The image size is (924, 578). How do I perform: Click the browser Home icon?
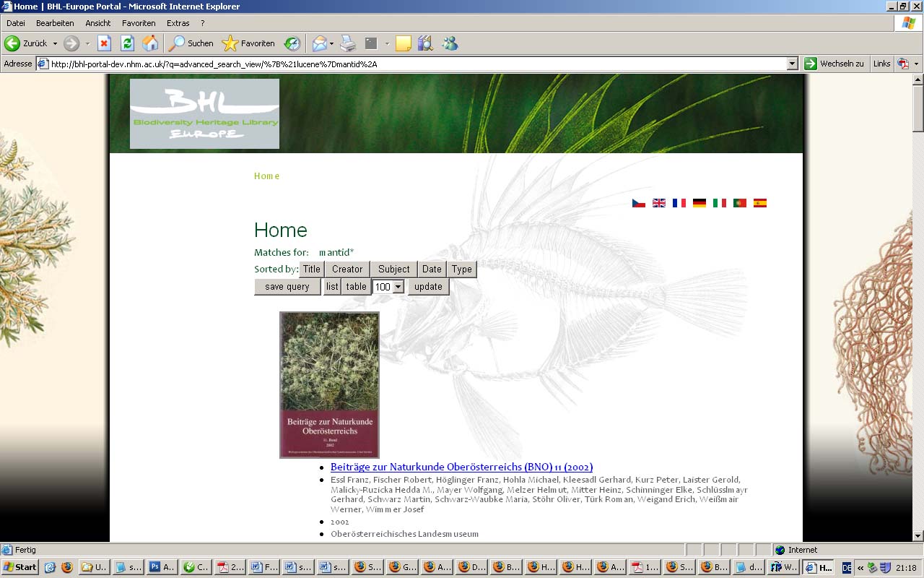point(150,43)
